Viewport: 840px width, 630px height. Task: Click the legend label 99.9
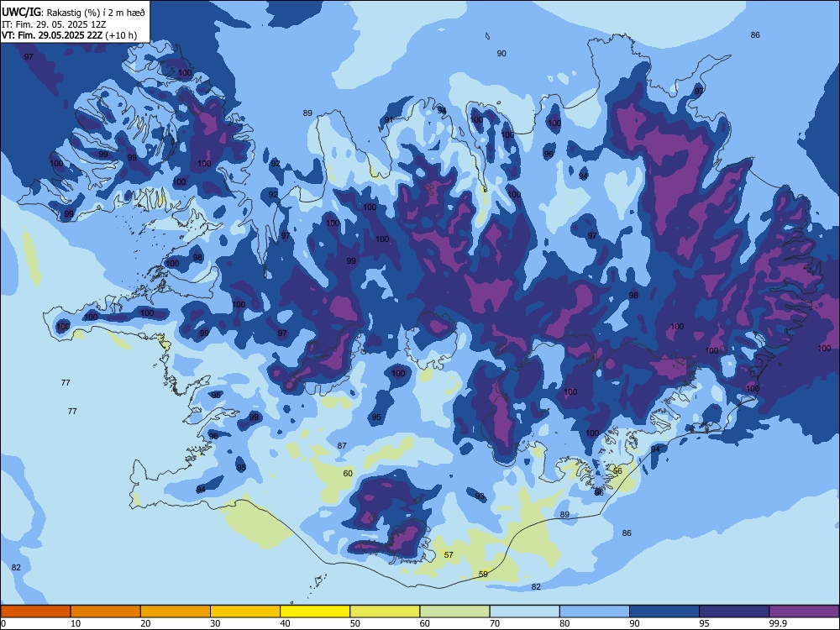[x=777, y=623]
